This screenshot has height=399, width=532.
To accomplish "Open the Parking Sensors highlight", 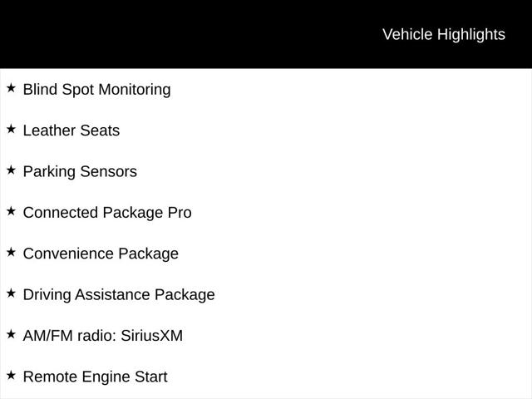I will 80,171.
